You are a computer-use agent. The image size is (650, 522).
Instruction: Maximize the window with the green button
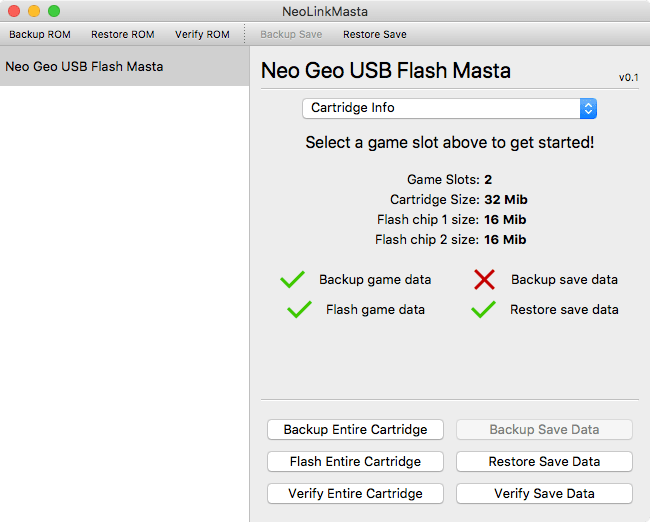[54, 11]
